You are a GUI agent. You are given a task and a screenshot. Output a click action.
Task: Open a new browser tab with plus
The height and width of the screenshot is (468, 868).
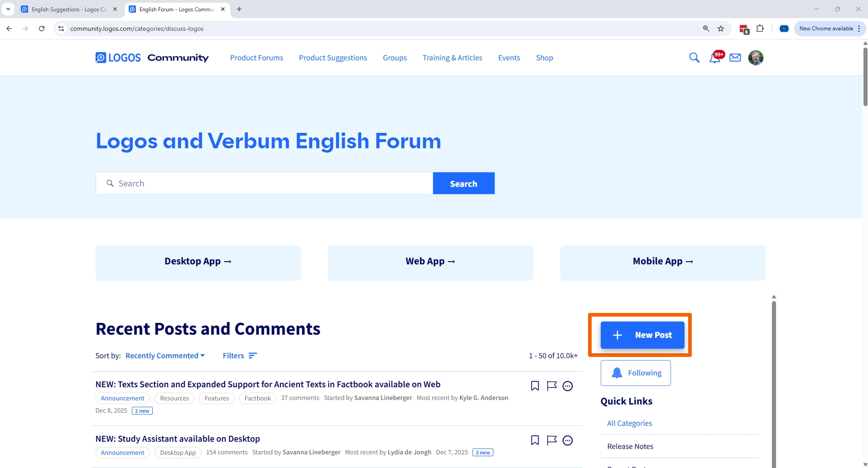click(239, 9)
